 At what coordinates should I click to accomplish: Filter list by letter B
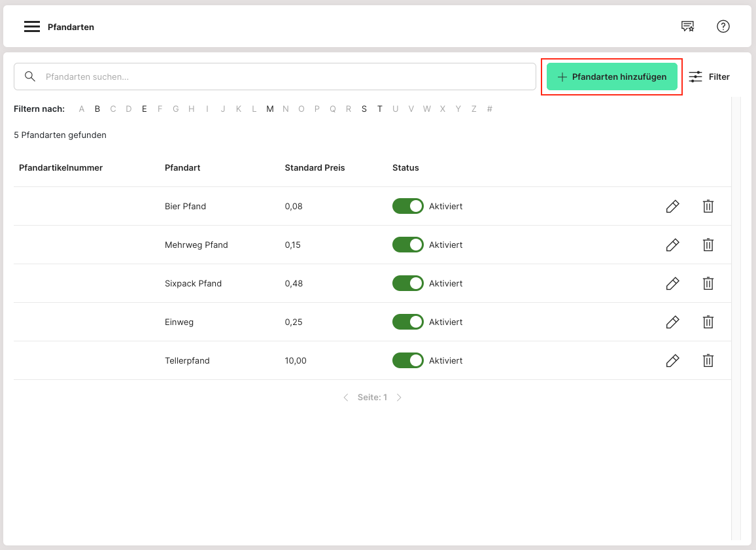[x=97, y=109]
